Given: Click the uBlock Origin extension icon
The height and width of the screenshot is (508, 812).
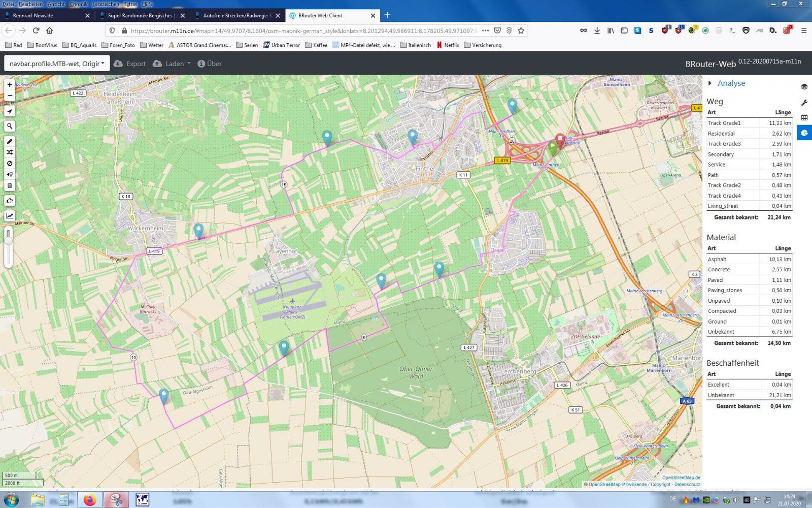Looking at the screenshot, I should tap(665, 30).
